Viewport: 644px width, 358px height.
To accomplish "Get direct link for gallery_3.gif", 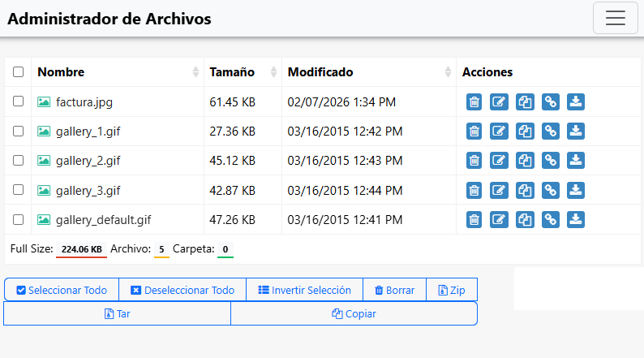I will (x=550, y=190).
